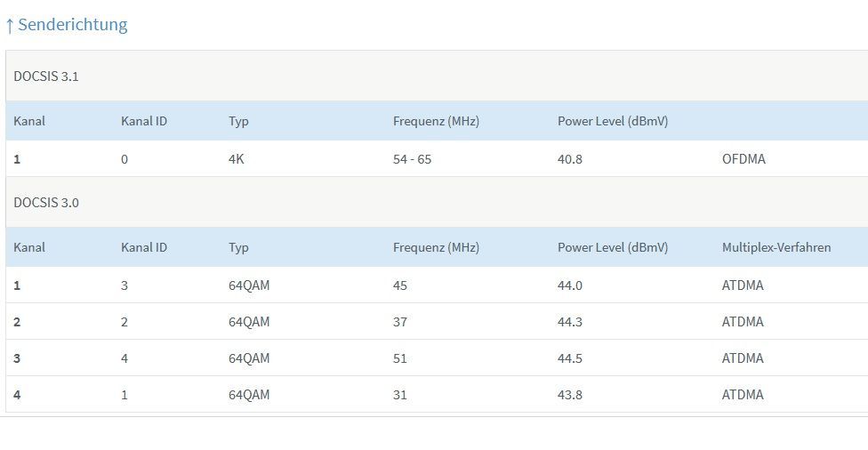Click the Senderichtung heading text
The height and width of the screenshot is (450, 868).
[x=73, y=25]
